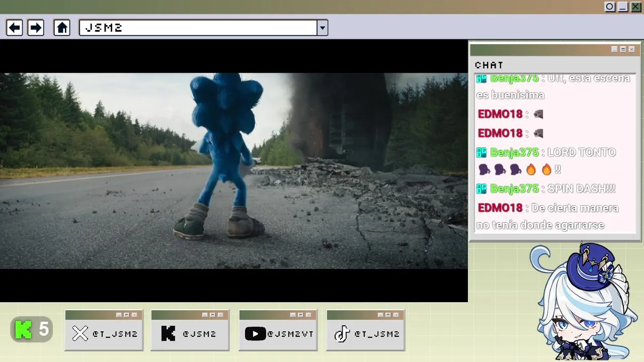Close the chat panel window
644x362 pixels.
(631, 49)
